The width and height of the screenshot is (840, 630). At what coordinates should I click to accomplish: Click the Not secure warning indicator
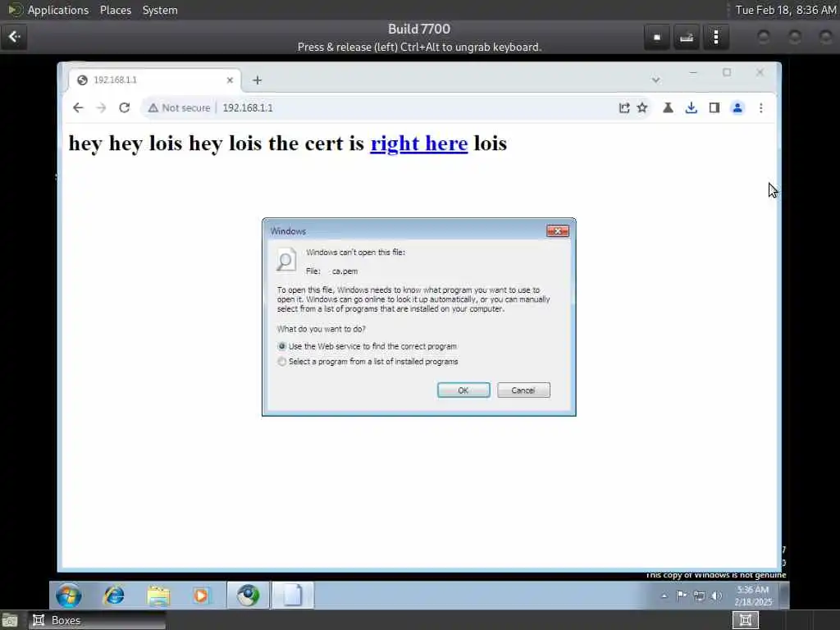pos(179,107)
